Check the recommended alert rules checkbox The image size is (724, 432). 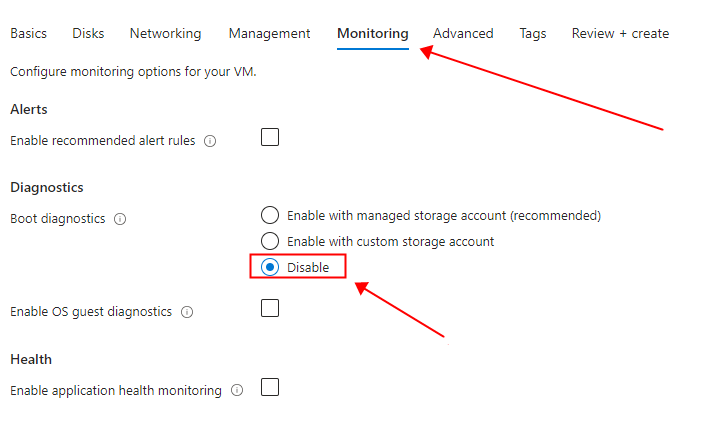point(270,138)
